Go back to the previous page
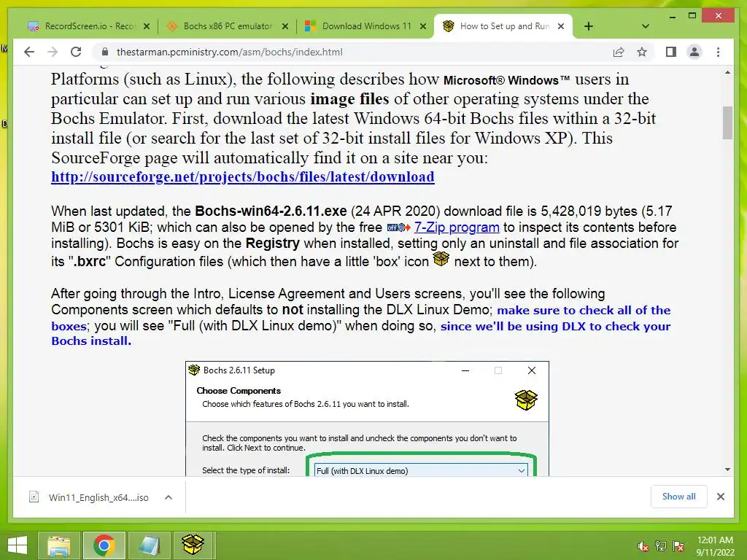Image resolution: width=747 pixels, height=560 pixels. (x=29, y=52)
